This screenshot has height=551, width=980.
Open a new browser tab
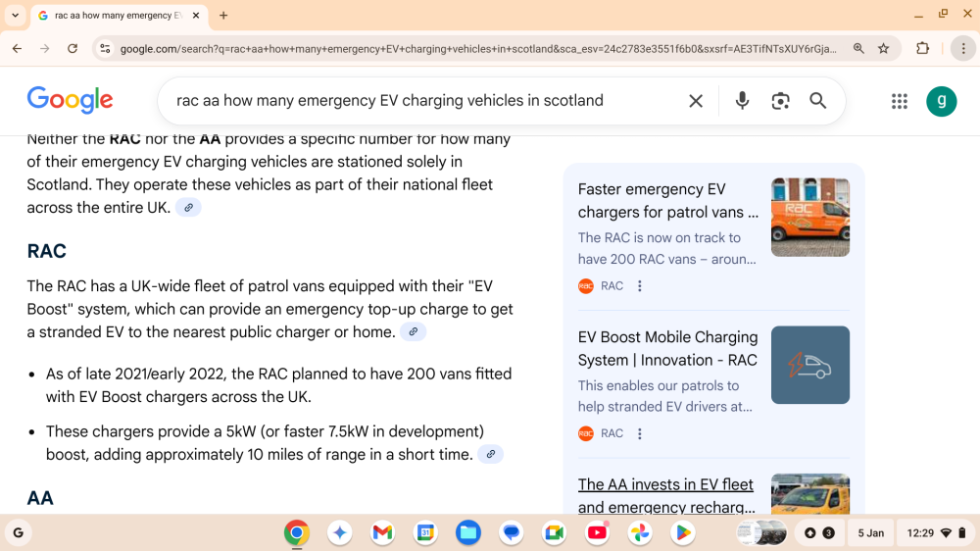[223, 15]
